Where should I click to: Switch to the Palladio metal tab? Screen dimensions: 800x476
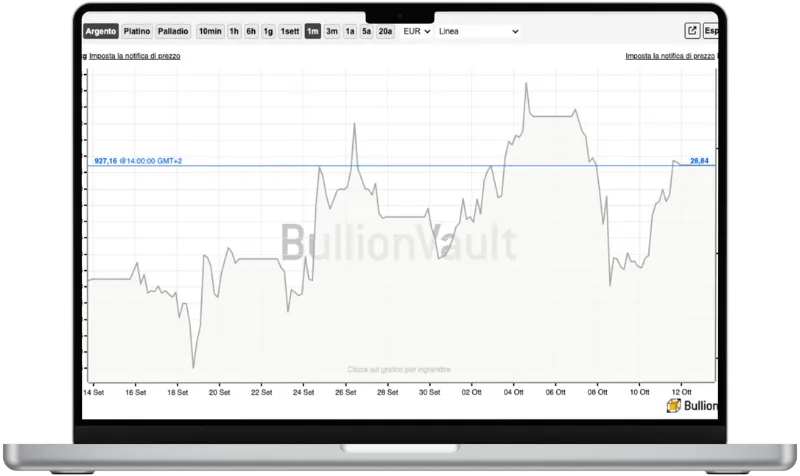coord(173,31)
